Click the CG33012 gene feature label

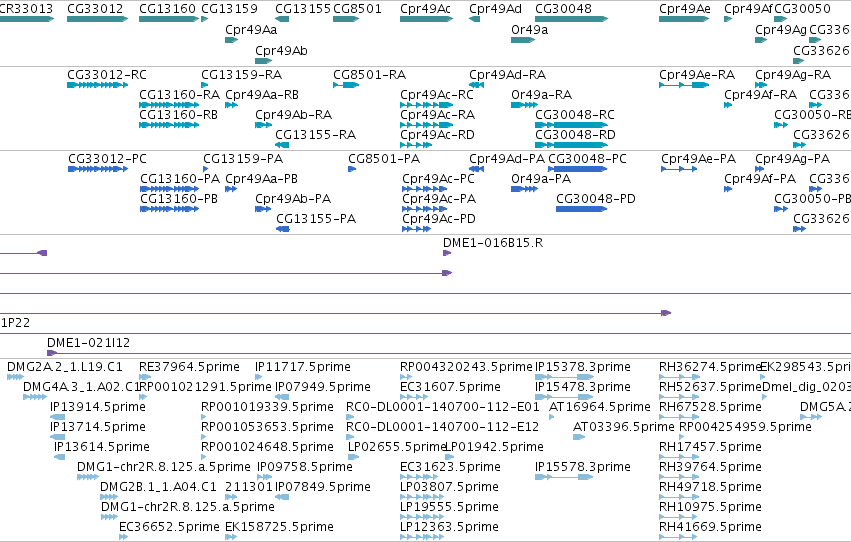click(x=95, y=9)
